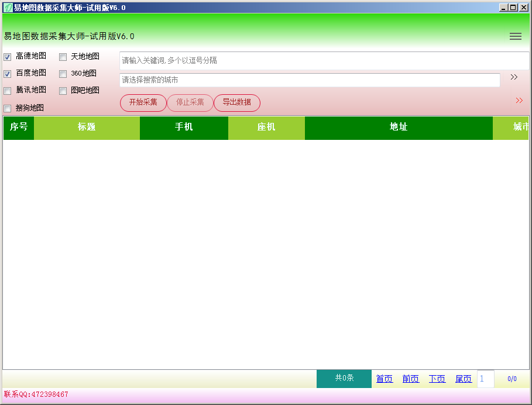
Task: Go to 尾页 last page link
Action: click(464, 379)
